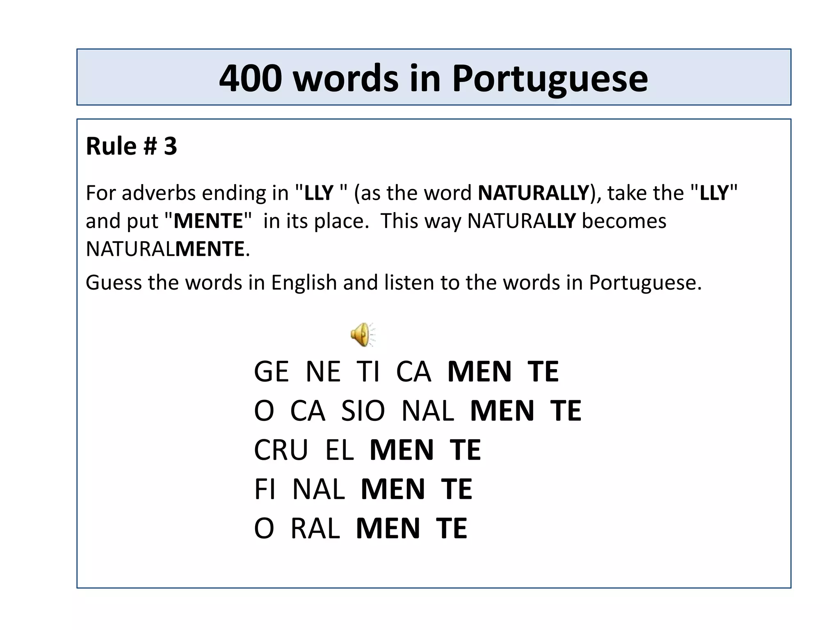Click the bold word NATURALLY
Screen dimensions: 840x630
pyautogui.click(x=533, y=193)
